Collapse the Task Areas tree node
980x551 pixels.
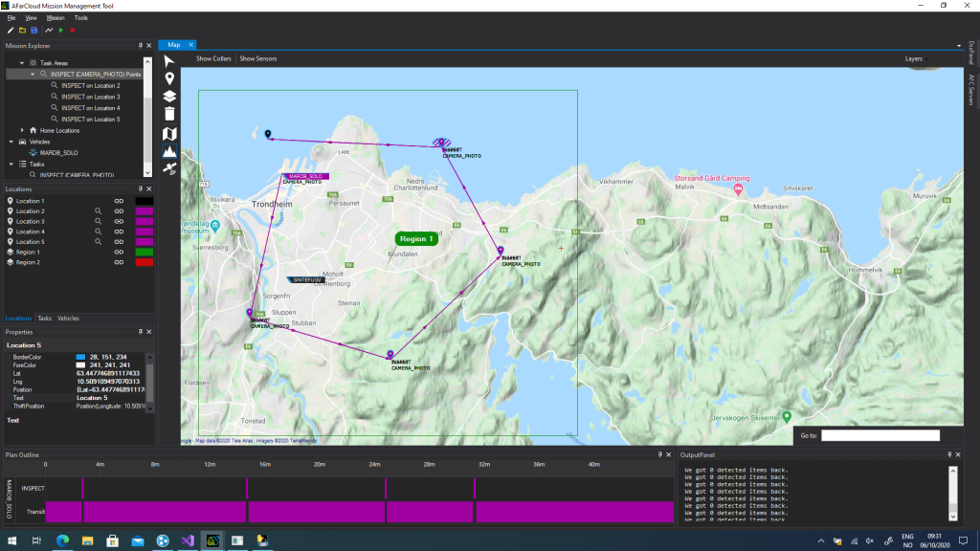pos(22,63)
